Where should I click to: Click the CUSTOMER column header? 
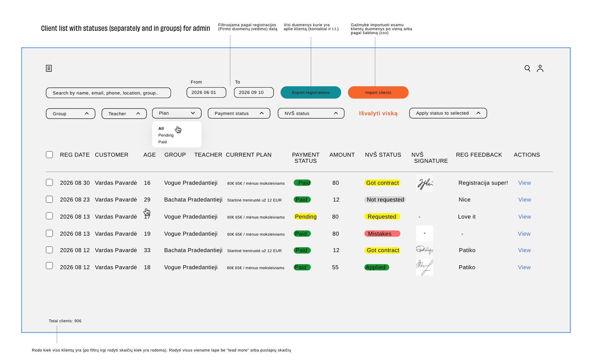[x=112, y=155]
